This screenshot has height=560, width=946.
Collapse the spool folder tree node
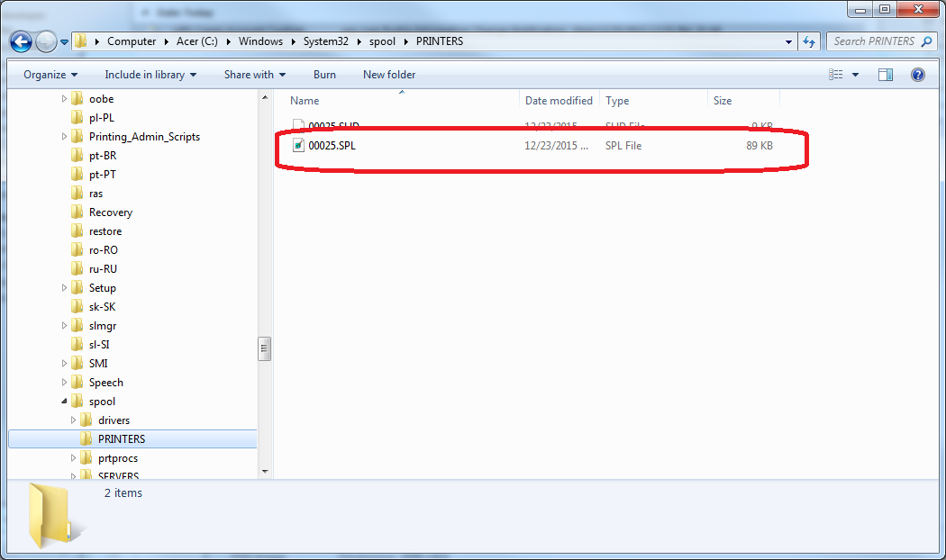pos(65,402)
